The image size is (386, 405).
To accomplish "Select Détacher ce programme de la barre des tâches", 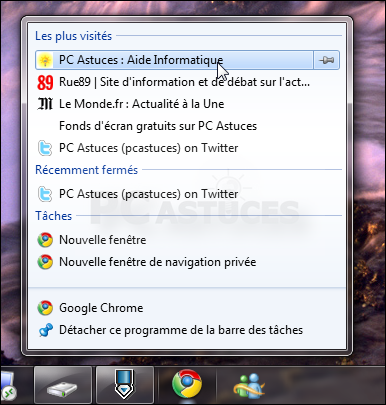I will pyautogui.click(x=187, y=330).
